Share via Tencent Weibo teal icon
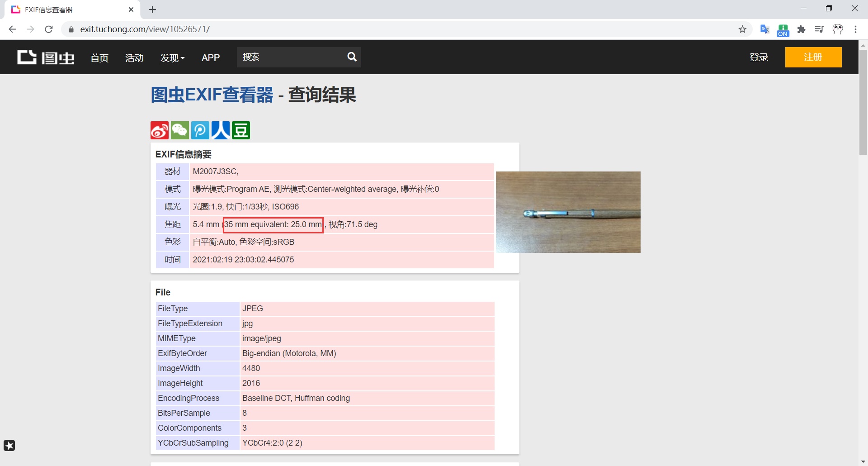This screenshot has width=868, height=466. [x=200, y=130]
